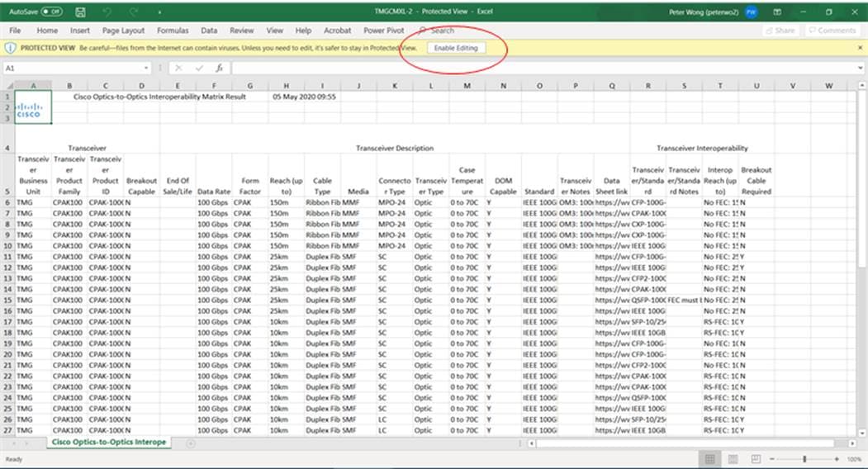This screenshot has width=868, height=469.
Task: Select the LC connector cell in row 27
Action: click(x=395, y=430)
